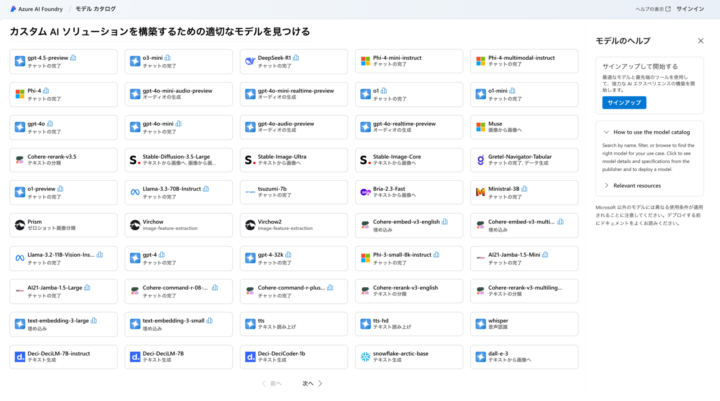Click the Stable-Diffusion-3.5-Large model icon
The height and width of the screenshot is (401, 720).
pos(135,159)
